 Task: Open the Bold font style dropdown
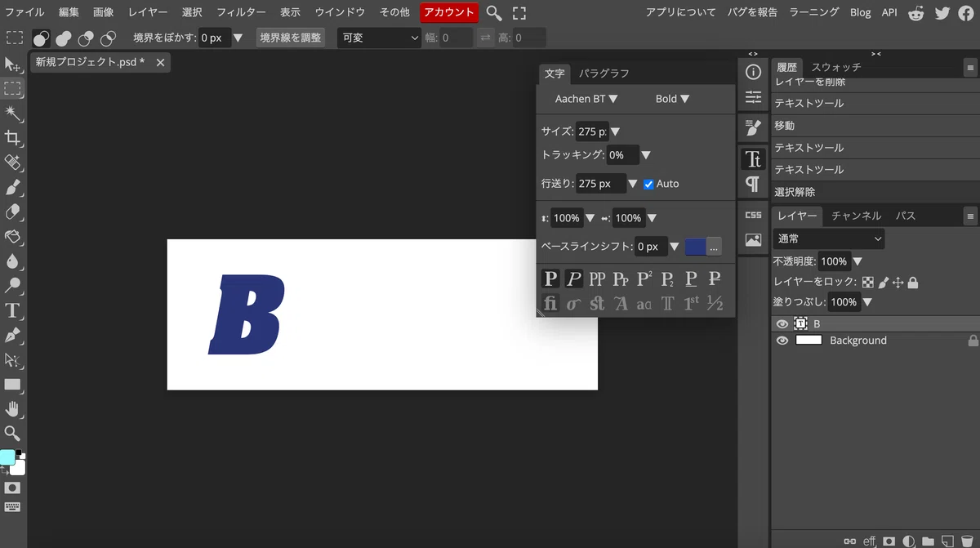(673, 99)
